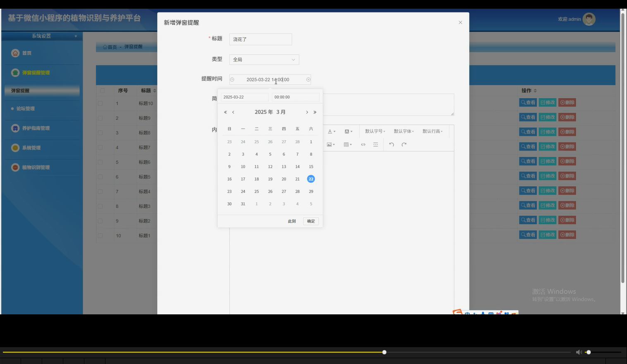
Task: Select the home icon for 首页
Action: tap(15, 53)
